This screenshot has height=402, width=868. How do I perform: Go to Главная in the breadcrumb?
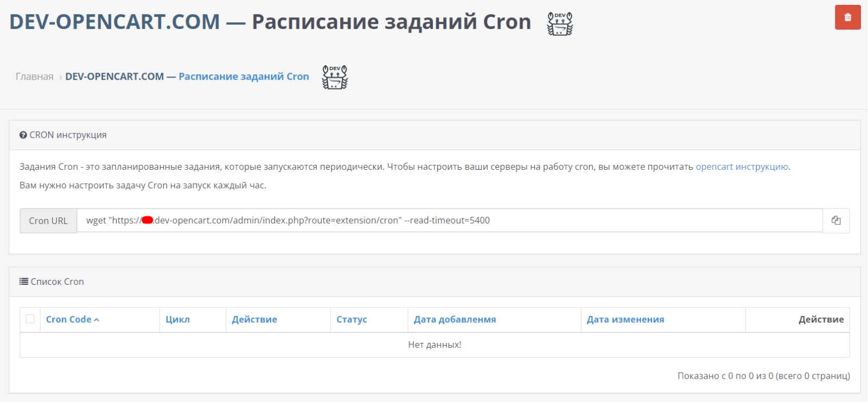pyautogui.click(x=35, y=76)
